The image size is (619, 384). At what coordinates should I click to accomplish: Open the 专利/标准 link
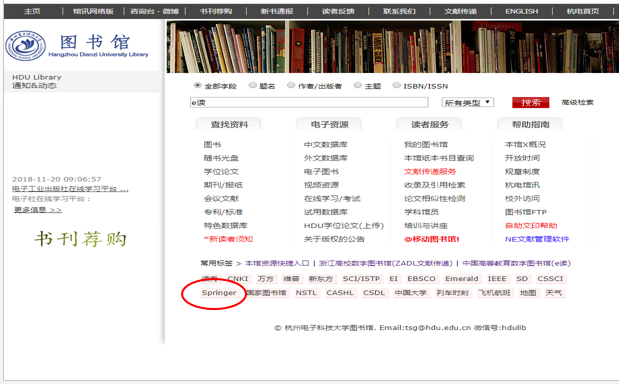coord(223,212)
